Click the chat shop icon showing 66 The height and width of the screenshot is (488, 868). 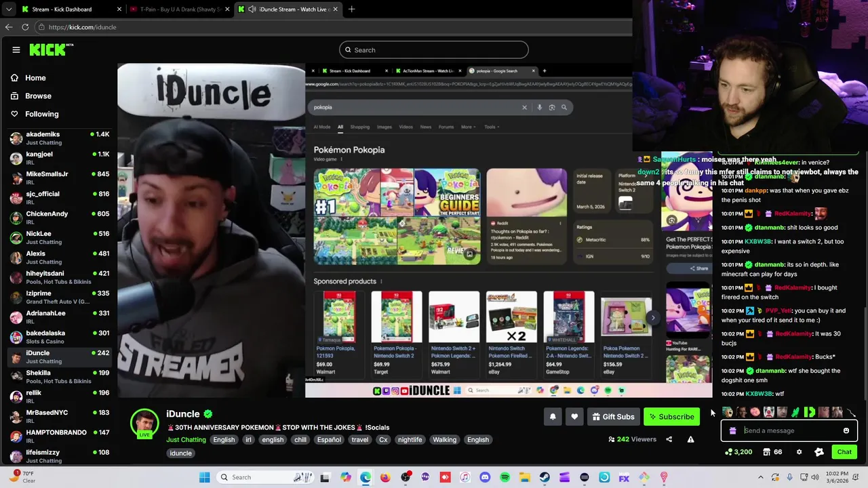pos(772,452)
